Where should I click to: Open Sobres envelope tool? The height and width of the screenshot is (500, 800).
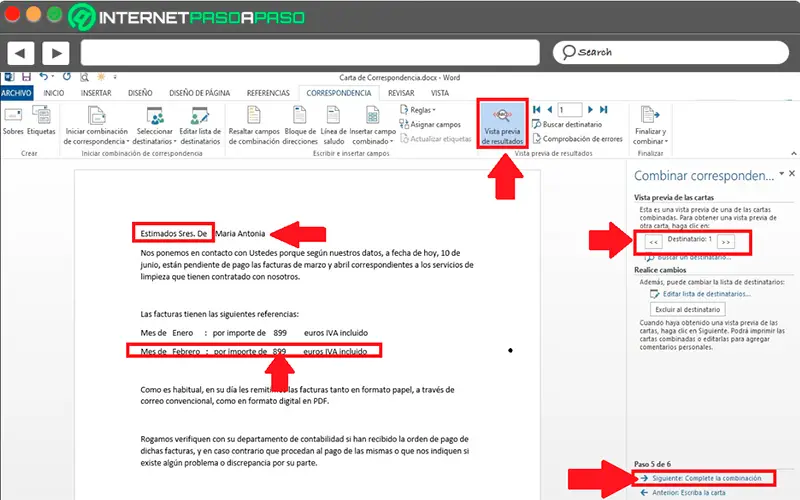coord(13,121)
